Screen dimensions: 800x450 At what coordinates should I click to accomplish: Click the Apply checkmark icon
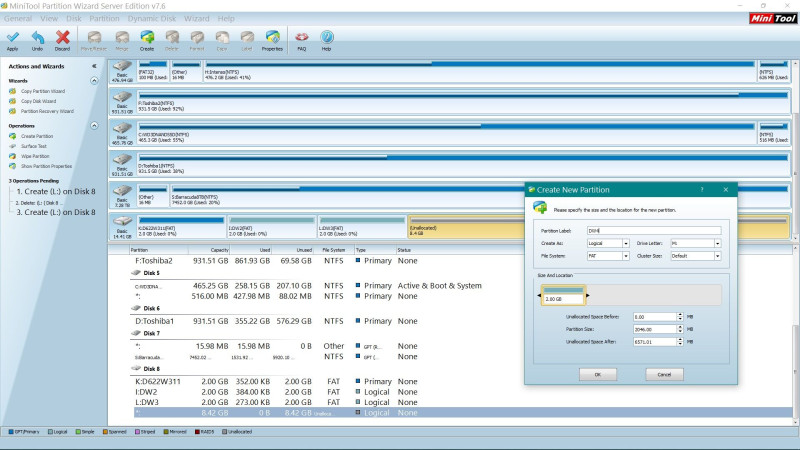click(12, 38)
